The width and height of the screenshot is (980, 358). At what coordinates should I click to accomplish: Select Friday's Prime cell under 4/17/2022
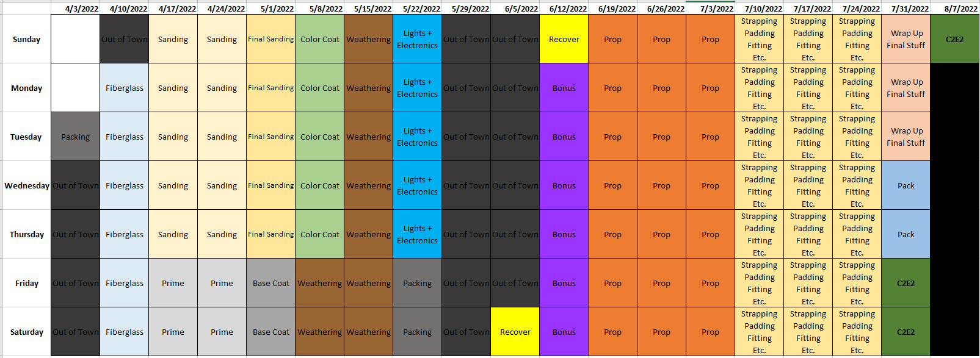[x=173, y=283]
